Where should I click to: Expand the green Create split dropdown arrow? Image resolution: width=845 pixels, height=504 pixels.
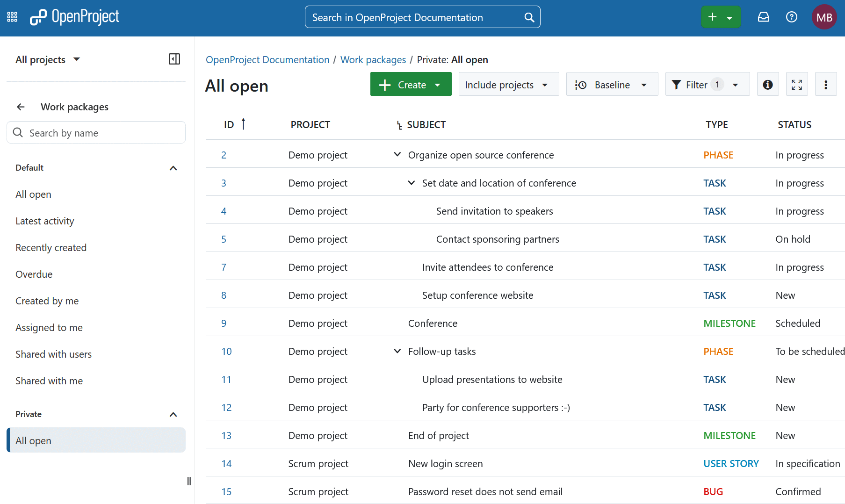pyautogui.click(x=438, y=84)
